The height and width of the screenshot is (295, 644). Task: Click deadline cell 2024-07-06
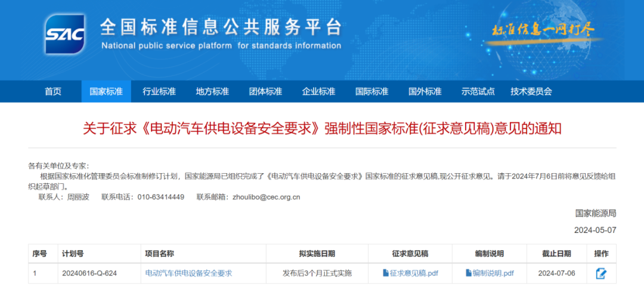click(557, 273)
